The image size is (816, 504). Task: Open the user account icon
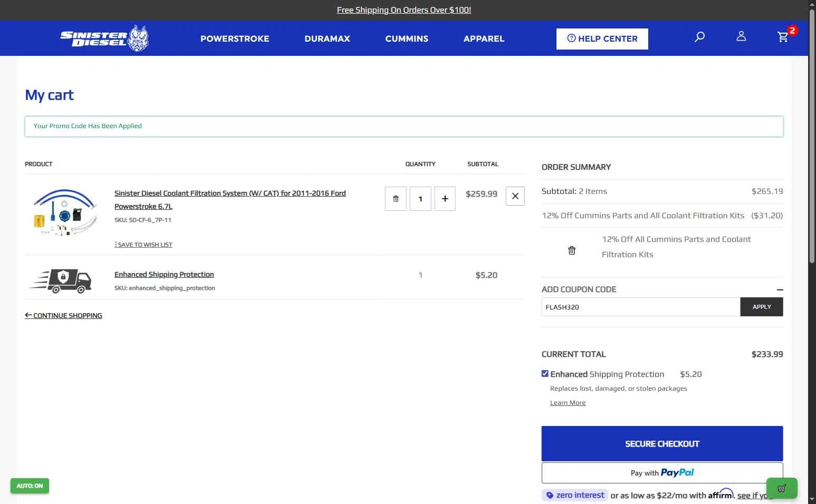click(x=741, y=36)
